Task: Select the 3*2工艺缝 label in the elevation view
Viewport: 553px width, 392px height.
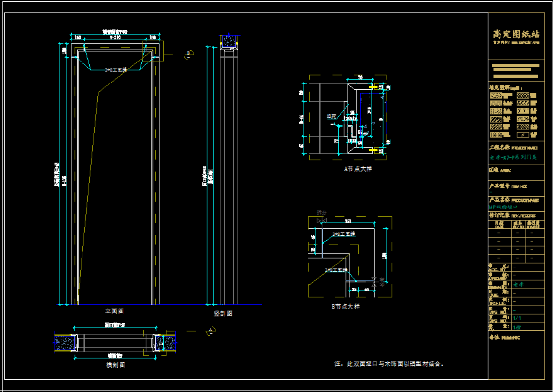Action: point(116,70)
